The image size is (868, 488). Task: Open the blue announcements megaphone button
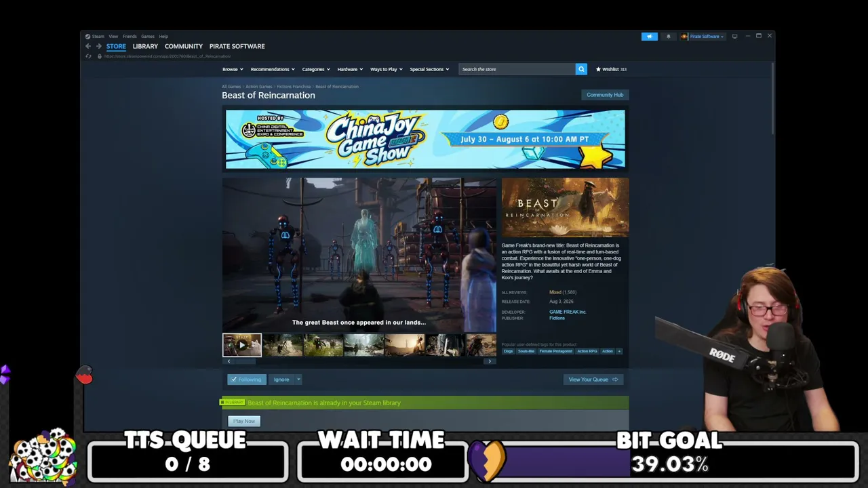click(650, 36)
